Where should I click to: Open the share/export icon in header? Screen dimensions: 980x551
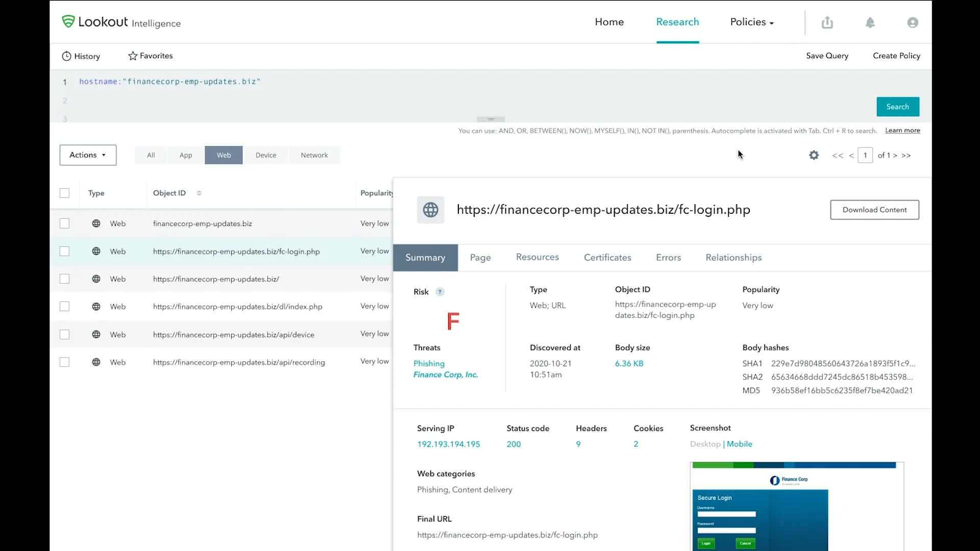[827, 22]
